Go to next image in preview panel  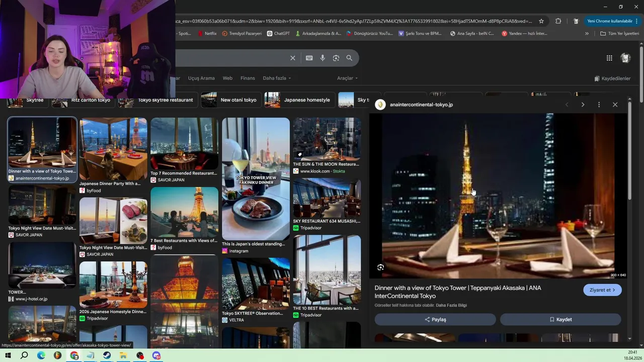pyautogui.click(x=583, y=105)
